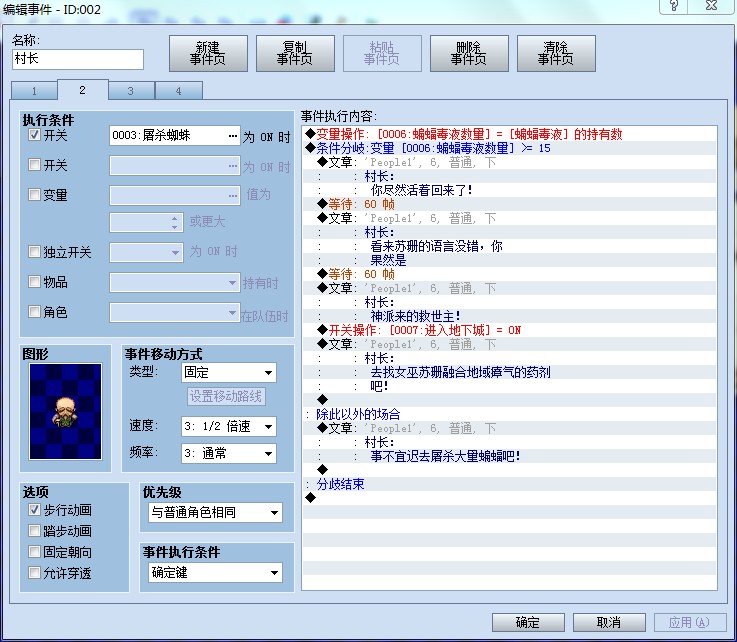Viewport: 737px width, 642px height.
Task: Select the 变量操作 蝙蝠毒液数量 command line
Action: (510, 134)
